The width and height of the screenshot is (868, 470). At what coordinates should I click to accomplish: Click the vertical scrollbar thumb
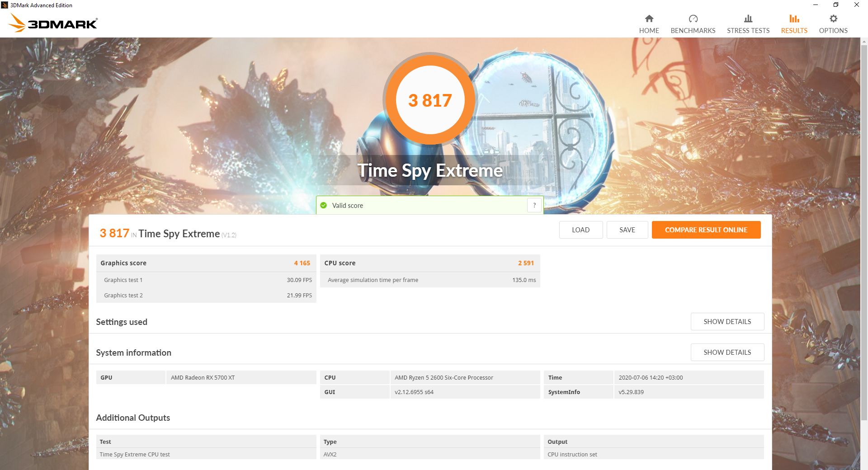coord(864,233)
